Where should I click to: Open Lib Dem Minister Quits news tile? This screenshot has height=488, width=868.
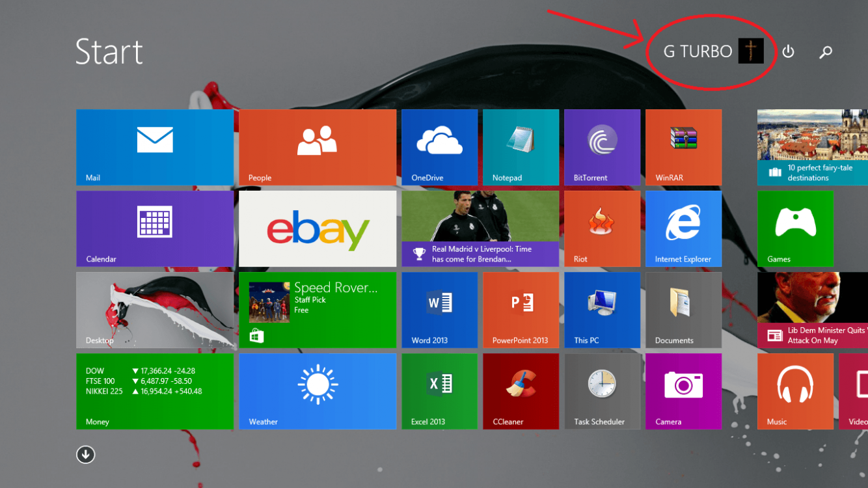tap(813, 310)
